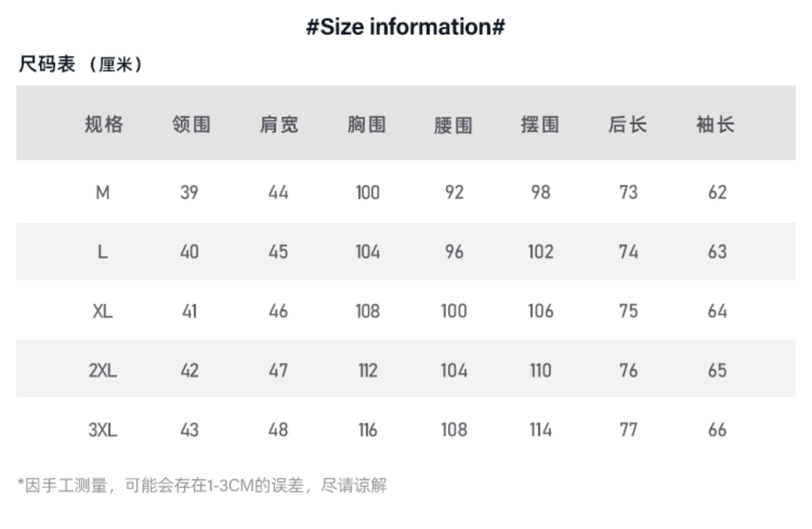This screenshot has width=812, height=529.
Task: Select the 腰围 column header
Action: (453, 125)
